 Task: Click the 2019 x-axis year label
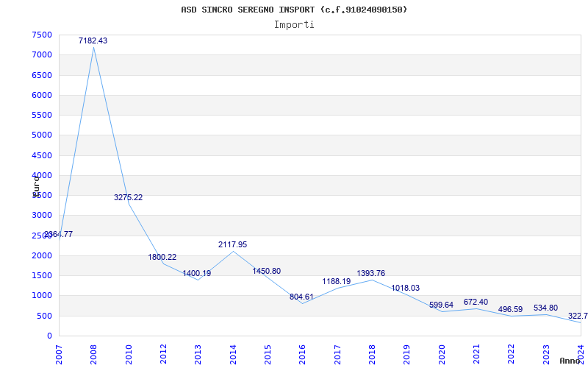[407, 355]
